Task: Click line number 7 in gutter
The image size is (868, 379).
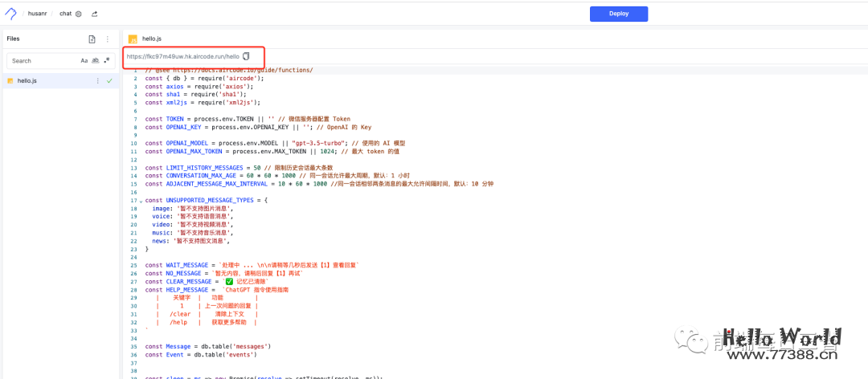Action: tap(135, 119)
